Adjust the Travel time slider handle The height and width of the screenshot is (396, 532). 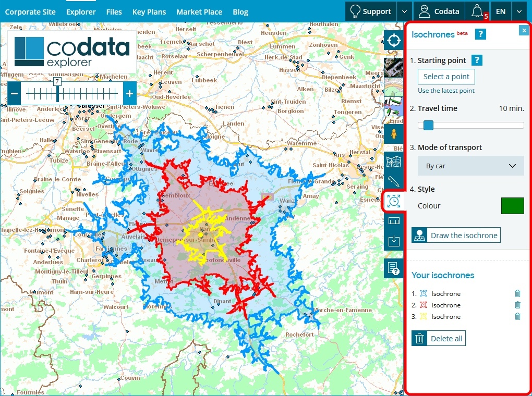tap(428, 125)
